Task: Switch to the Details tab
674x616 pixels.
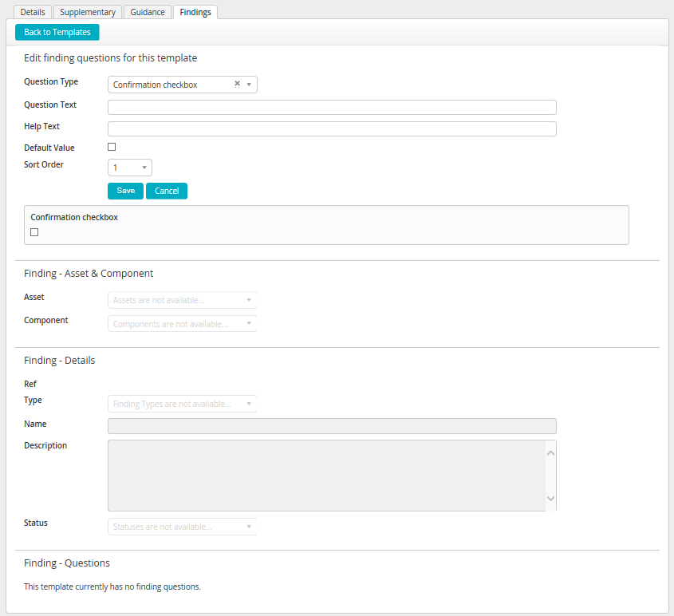Action: (33, 12)
